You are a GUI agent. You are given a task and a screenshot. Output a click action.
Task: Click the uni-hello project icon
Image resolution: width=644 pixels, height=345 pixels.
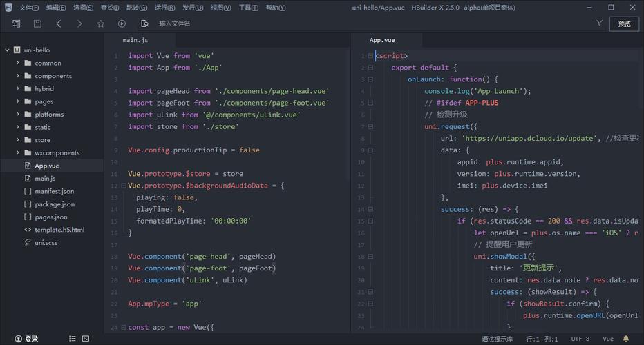tap(17, 50)
